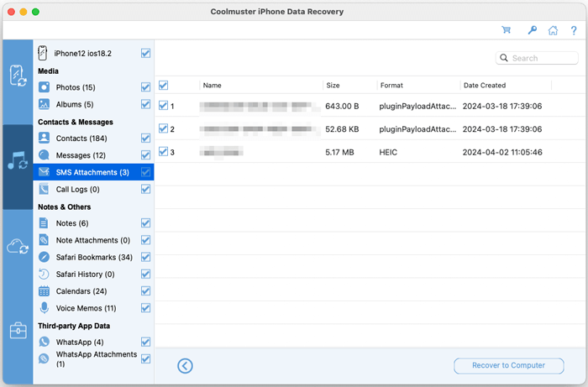Open the Contacts (184) category
Screen dimensions: 588x387
click(x=93, y=139)
